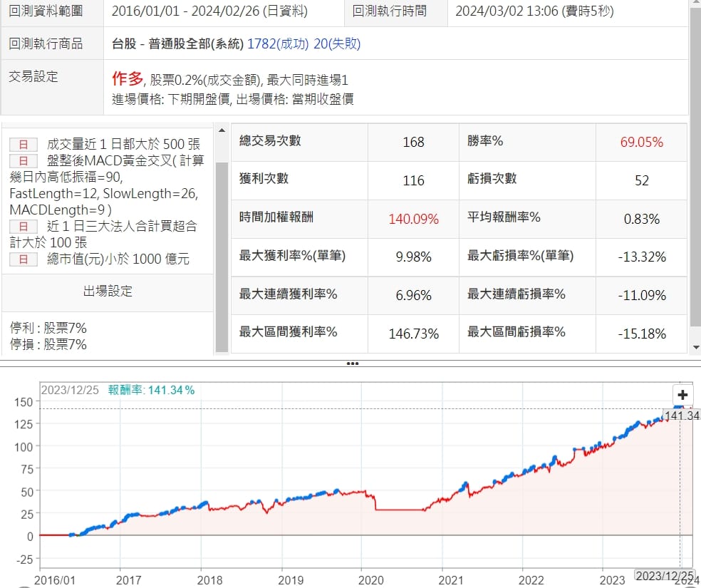Click the down arrow of the right scrollbar
Viewport: 701px width, 588px height.
click(695, 347)
